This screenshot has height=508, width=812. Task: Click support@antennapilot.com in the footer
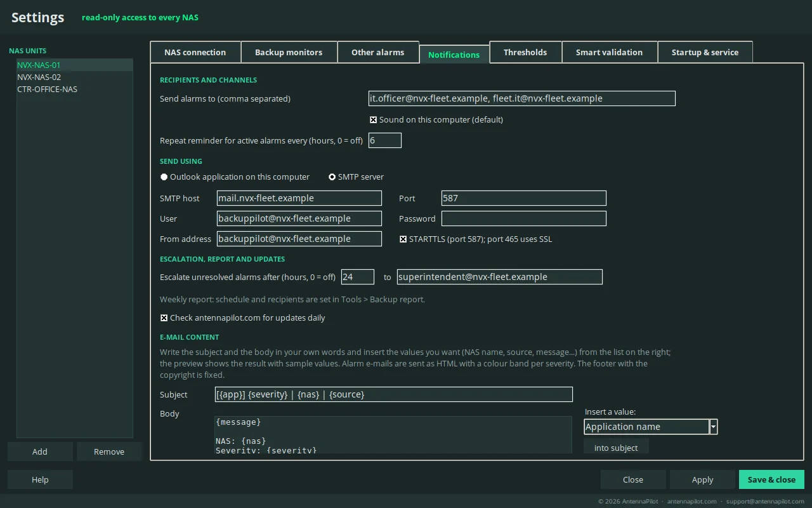[766, 502]
